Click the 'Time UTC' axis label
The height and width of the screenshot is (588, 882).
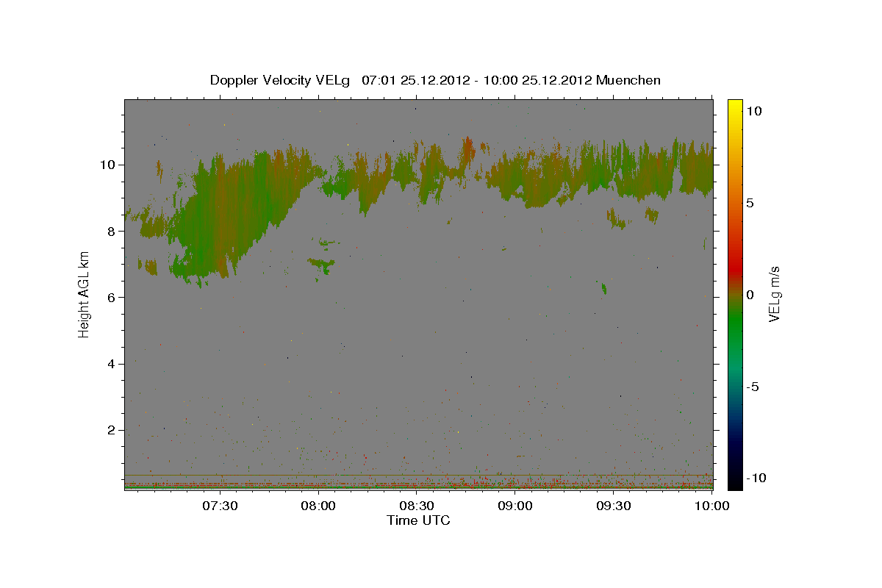[x=418, y=520]
